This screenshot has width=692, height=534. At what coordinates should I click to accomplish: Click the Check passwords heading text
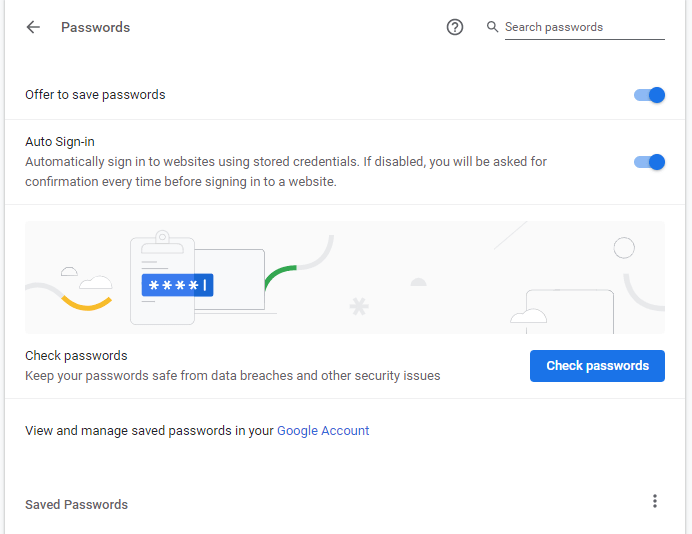(76, 356)
